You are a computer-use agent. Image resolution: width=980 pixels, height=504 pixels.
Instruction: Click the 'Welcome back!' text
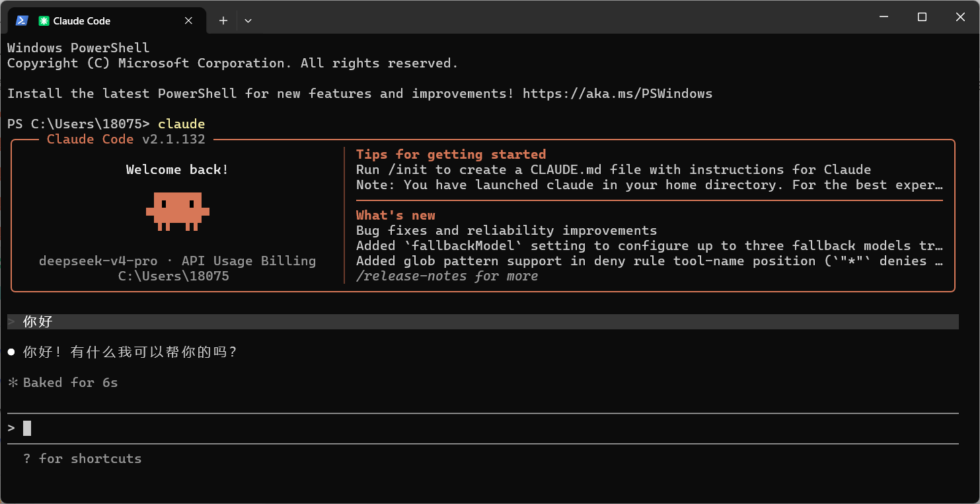pyautogui.click(x=177, y=169)
